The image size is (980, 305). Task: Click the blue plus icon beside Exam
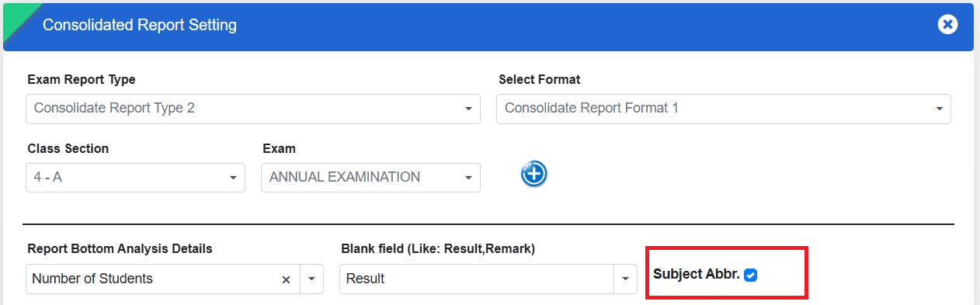pos(533,174)
